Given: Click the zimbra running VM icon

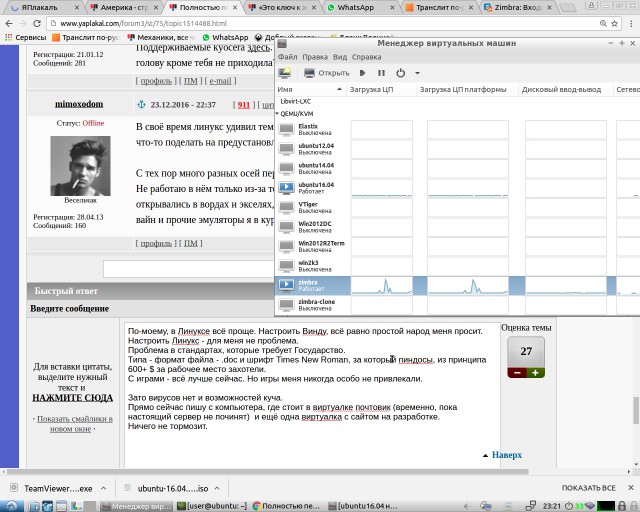Looking at the screenshot, I should [x=286, y=285].
